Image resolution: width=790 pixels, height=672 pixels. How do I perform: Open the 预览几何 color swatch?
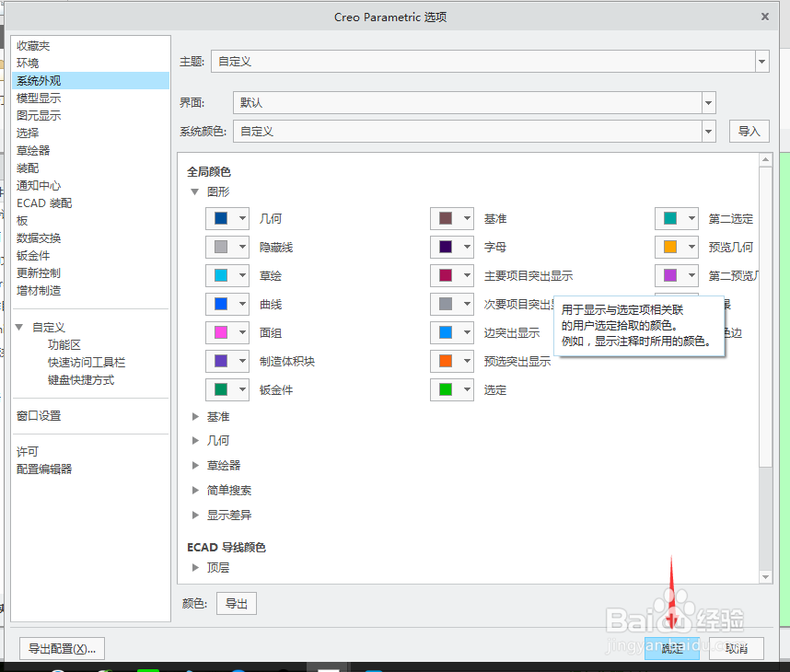pyautogui.click(x=677, y=247)
